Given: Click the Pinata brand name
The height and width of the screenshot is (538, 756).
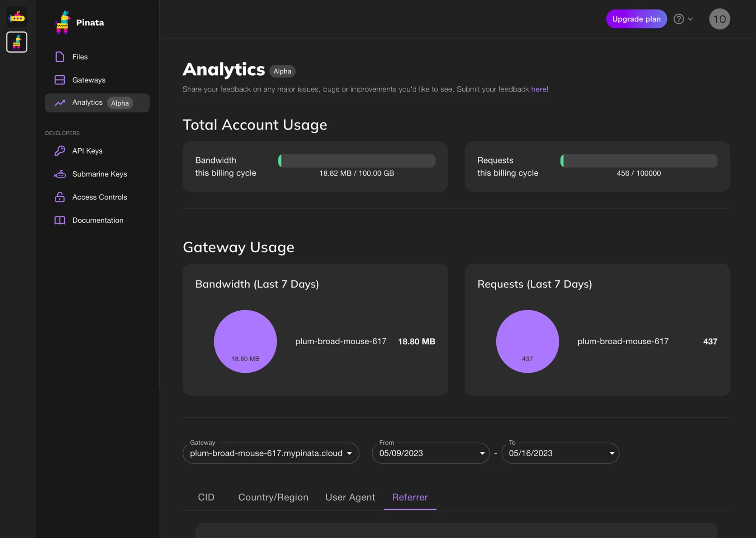Looking at the screenshot, I should click(90, 23).
